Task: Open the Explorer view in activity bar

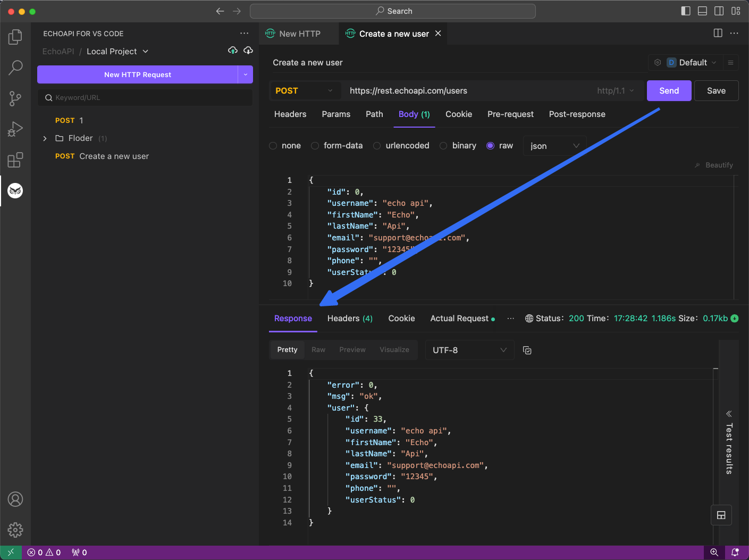Action: pyautogui.click(x=15, y=37)
